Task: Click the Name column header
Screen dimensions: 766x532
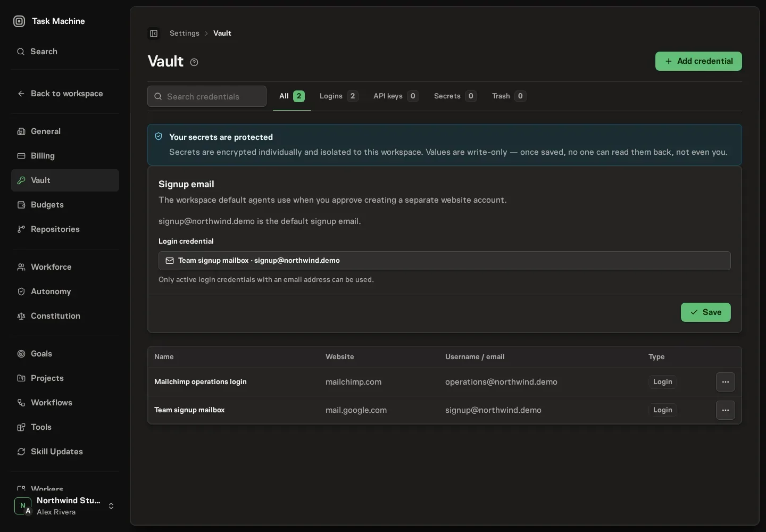Action: click(164, 357)
